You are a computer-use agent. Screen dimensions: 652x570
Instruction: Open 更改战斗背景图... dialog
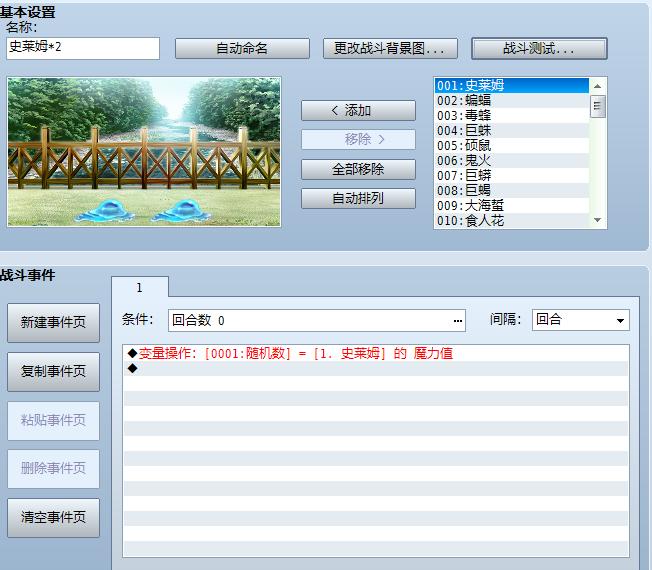(390, 48)
